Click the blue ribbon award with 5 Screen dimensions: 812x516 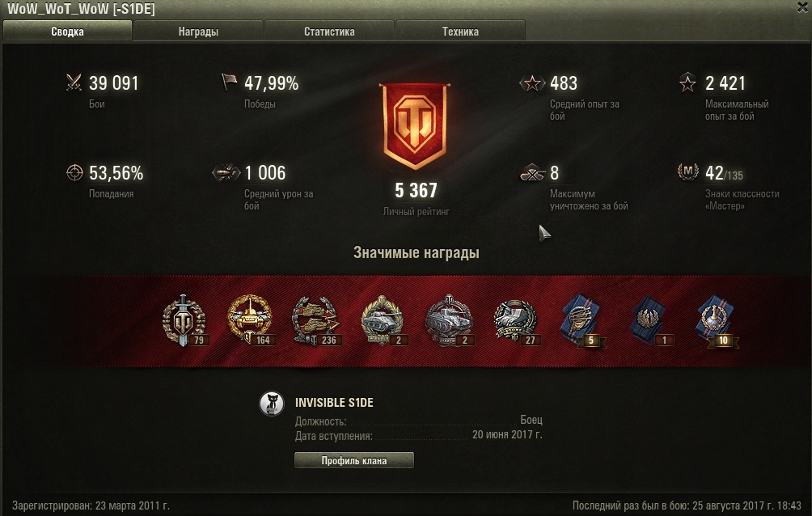tap(581, 321)
